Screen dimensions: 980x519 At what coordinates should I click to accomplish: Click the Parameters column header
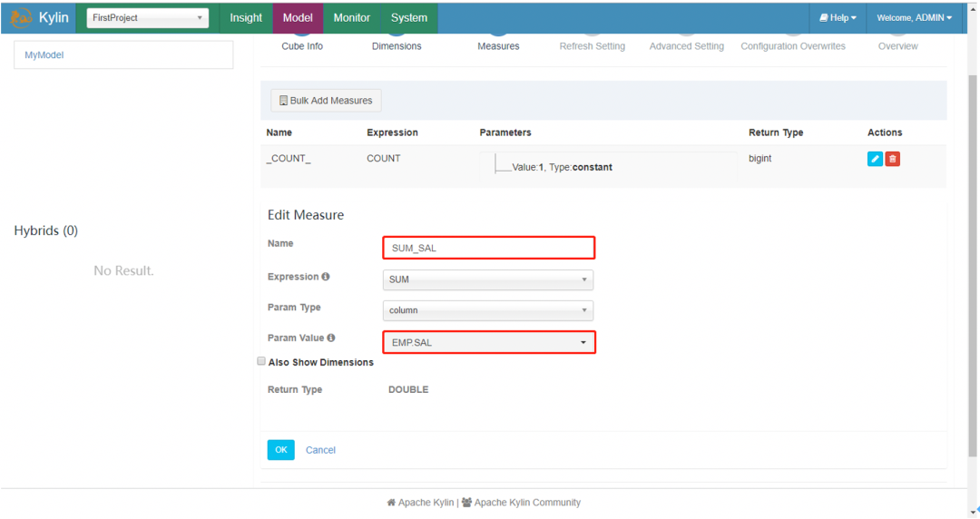tap(505, 132)
